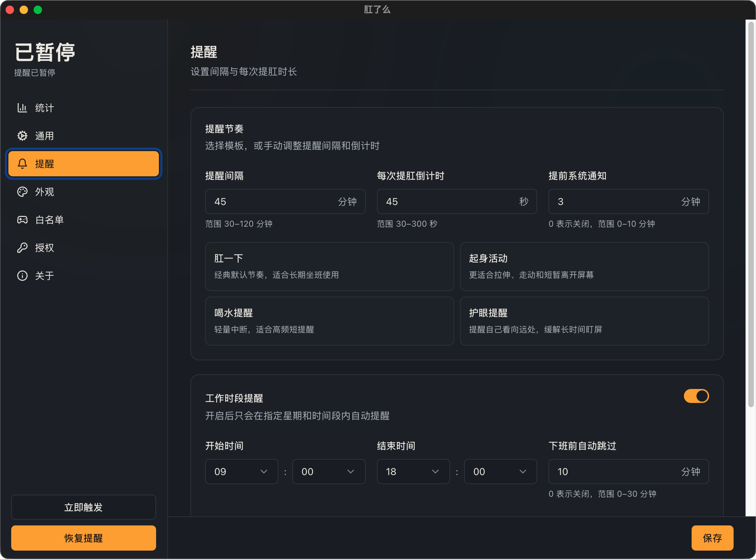Viewport: 756px width, 559px height.
Task: Click the 设置间隔与每次提肛时长 subtitle
Action: click(x=244, y=72)
